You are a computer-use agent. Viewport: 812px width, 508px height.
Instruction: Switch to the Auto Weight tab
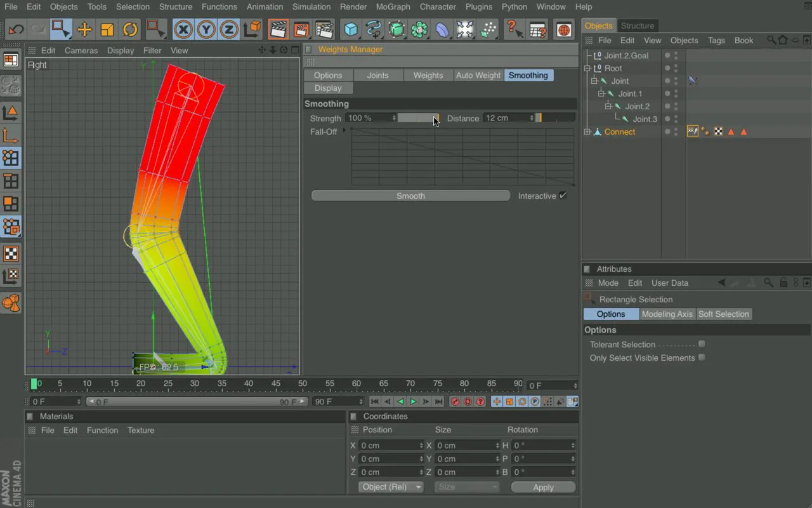(x=478, y=75)
